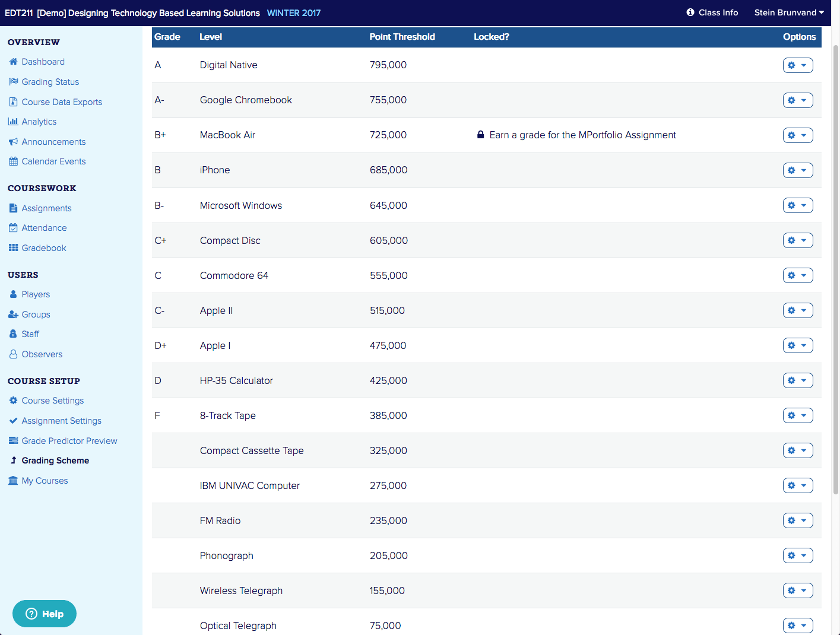This screenshot has height=635, width=840.
Task: Click the Class Info link text
Action: pos(718,12)
